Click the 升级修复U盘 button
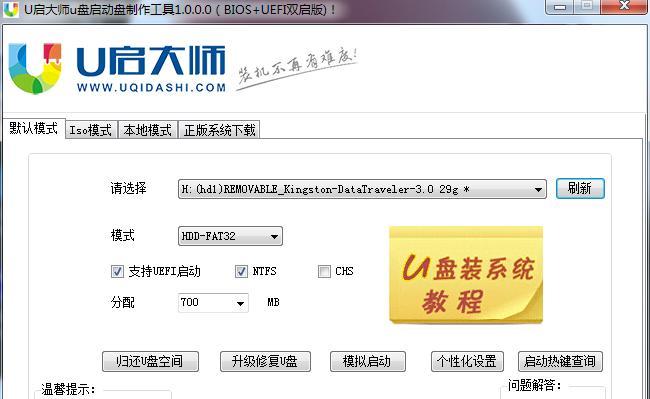 pos(265,361)
